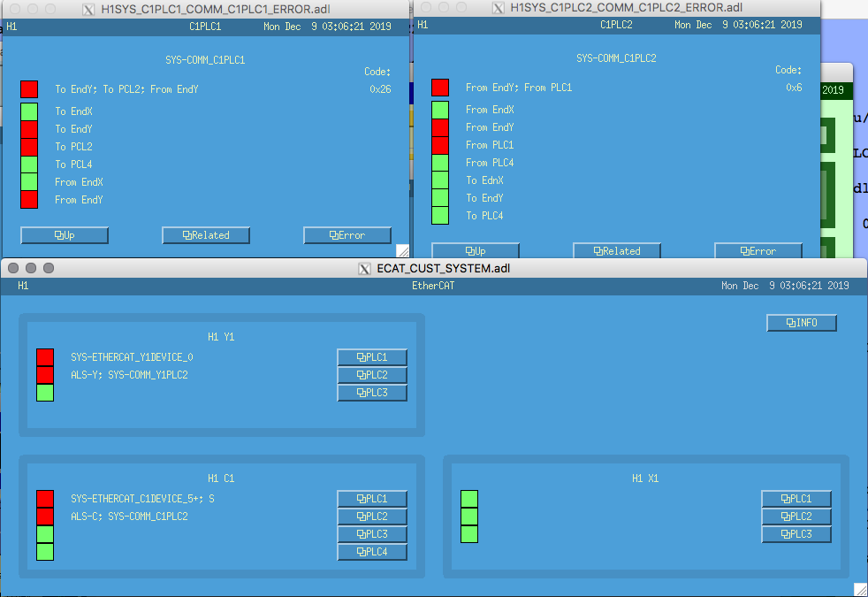Click red indicator for SYS-ETHERCAT_Y1DEVICE_0
The width and height of the screenshot is (868, 597).
45,357
